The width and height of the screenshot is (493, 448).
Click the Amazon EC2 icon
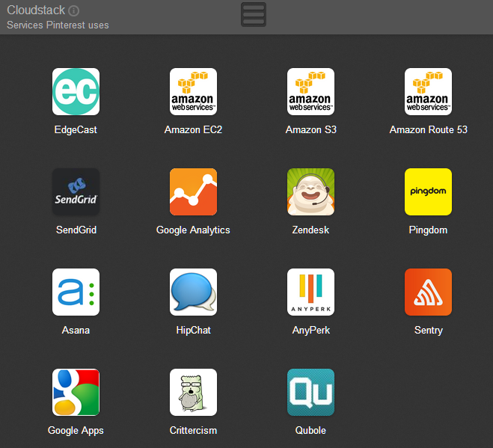coord(193,91)
